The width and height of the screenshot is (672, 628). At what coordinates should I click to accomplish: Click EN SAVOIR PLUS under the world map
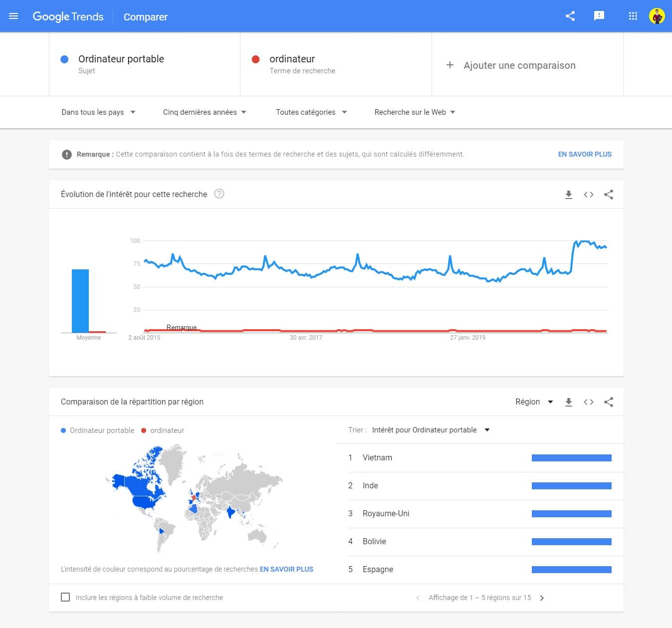(x=286, y=569)
